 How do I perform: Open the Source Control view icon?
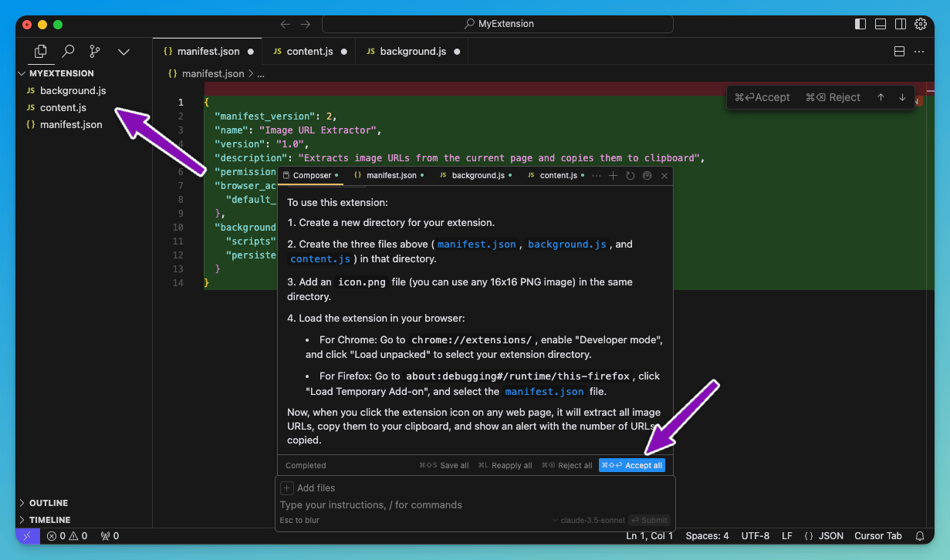coord(95,52)
